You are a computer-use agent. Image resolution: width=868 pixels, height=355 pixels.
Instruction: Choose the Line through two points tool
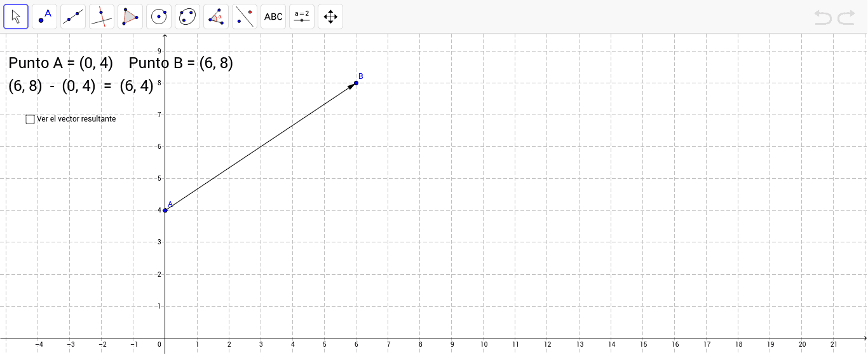click(73, 17)
